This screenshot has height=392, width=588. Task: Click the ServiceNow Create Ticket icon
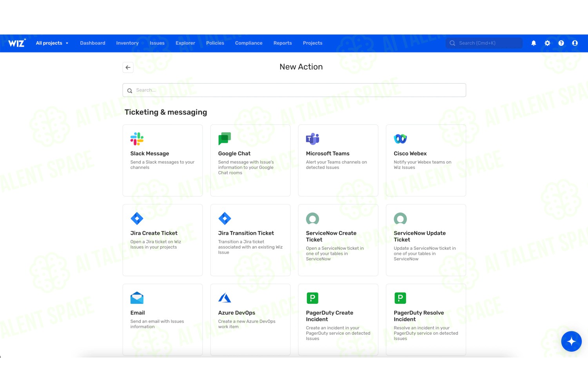tap(312, 218)
